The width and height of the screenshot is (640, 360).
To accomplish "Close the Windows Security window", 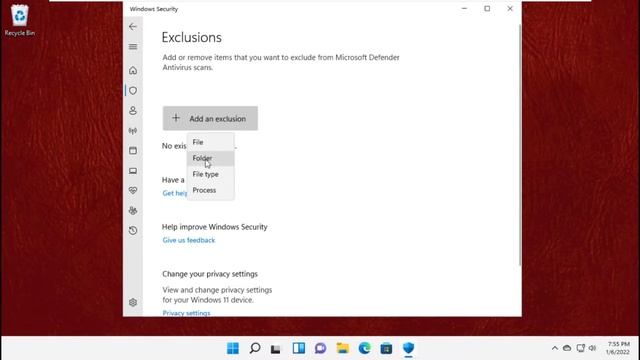I will click(510, 9).
